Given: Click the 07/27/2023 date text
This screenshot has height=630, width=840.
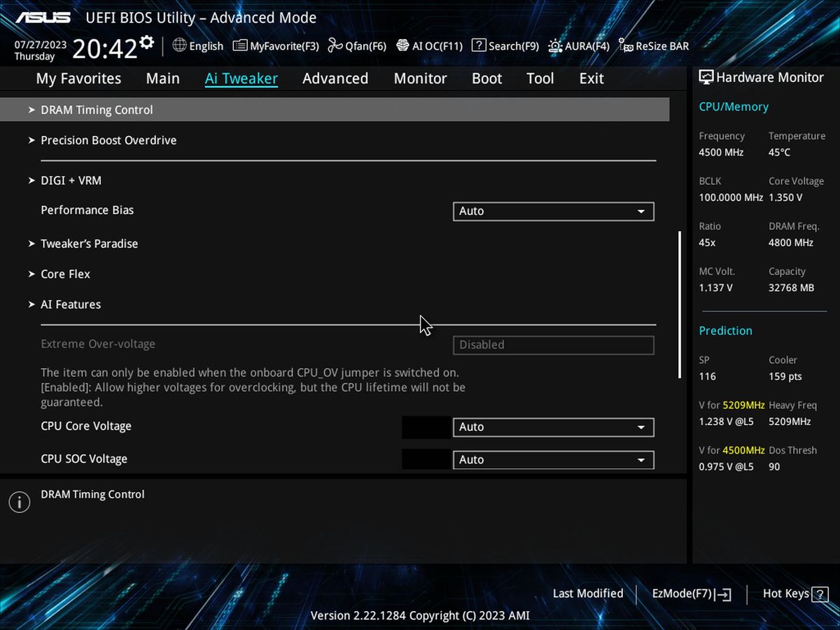Looking at the screenshot, I should (x=41, y=45).
